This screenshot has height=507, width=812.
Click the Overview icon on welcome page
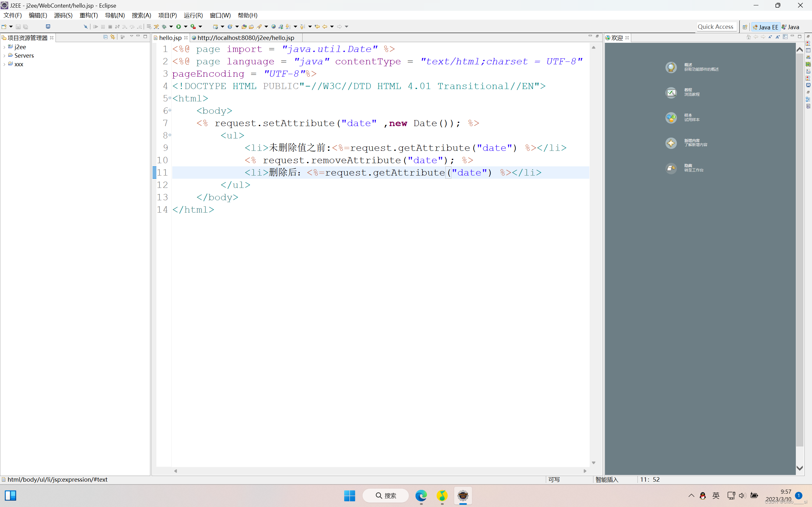pos(671,67)
